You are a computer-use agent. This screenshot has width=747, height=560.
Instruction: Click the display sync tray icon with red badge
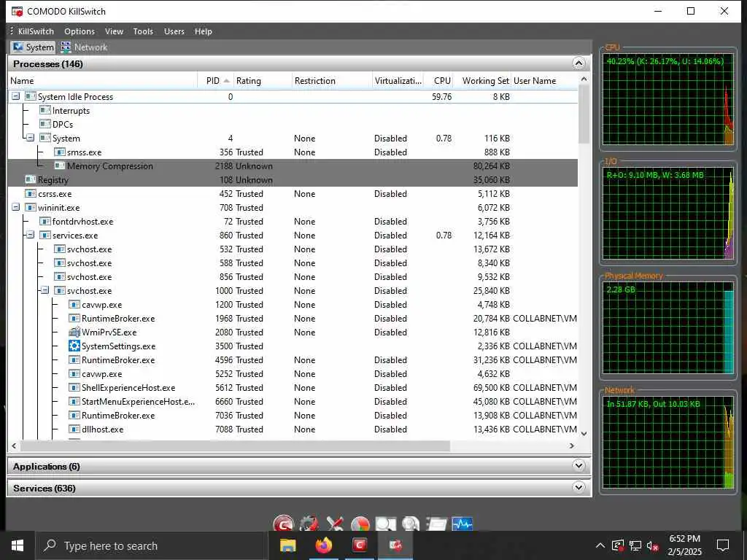pyautogui.click(x=617, y=545)
